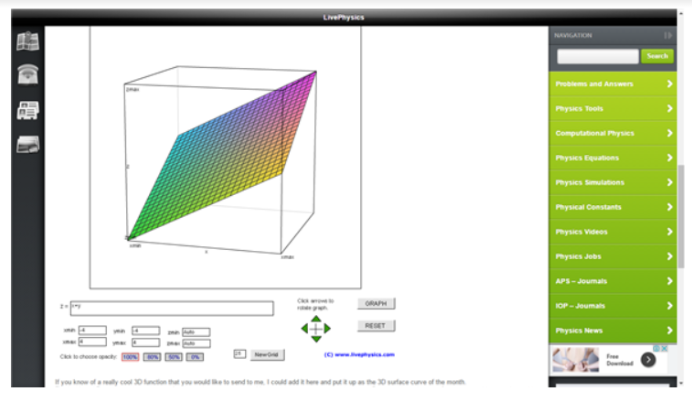Click the LivePhysics title in header bar
Screen dimensions: 692x402
pyautogui.click(x=344, y=17)
